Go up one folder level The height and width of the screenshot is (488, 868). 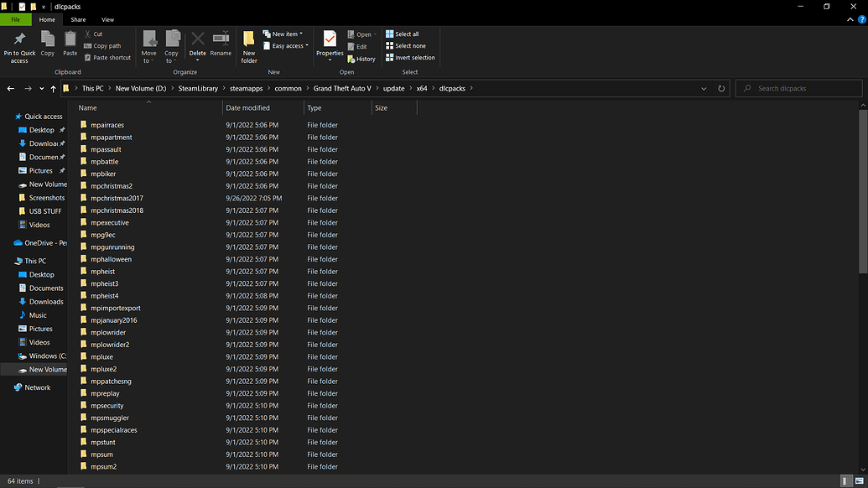coord(53,89)
